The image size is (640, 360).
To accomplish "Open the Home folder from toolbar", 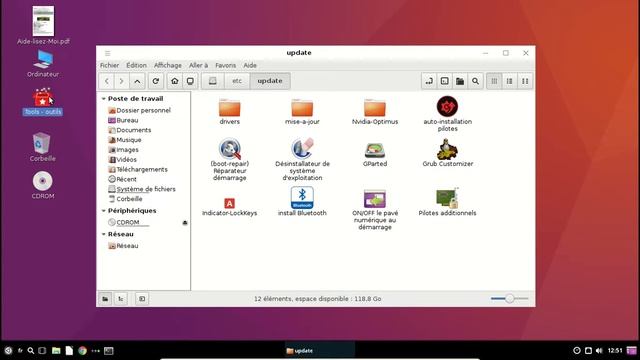I will [175, 81].
